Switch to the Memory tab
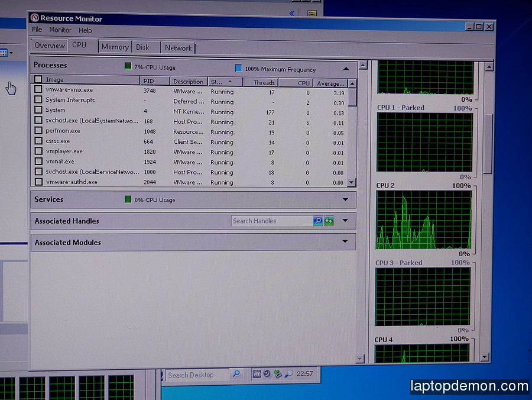The height and width of the screenshot is (400, 532). pos(115,47)
